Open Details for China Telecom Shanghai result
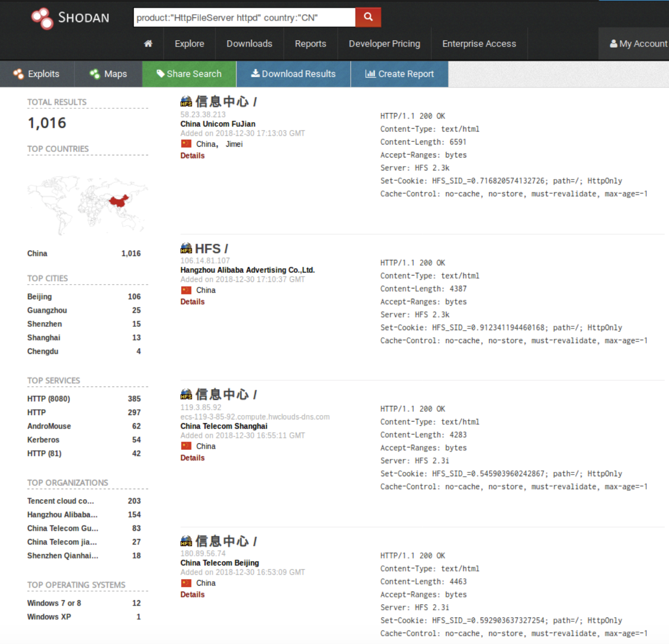The width and height of the screenshot is (669, 644). [192, 458]
